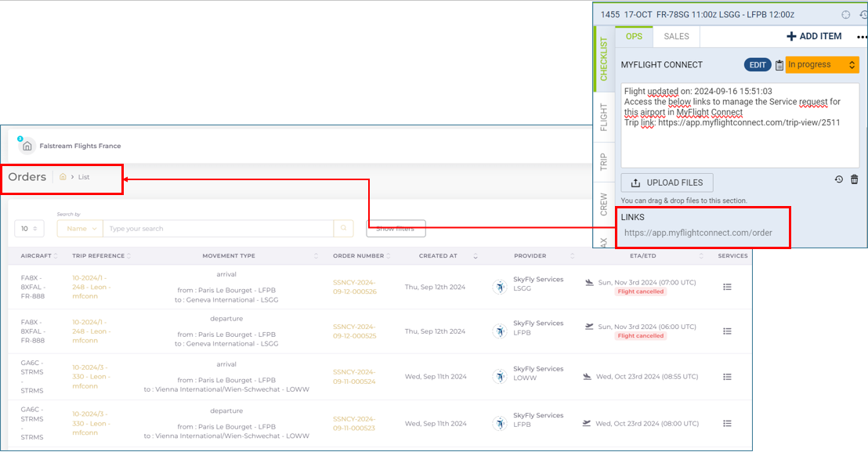Screen dimensions: 868x452
Task: Click the home icon beside Falstream Flights France
Action: [27, 146]
